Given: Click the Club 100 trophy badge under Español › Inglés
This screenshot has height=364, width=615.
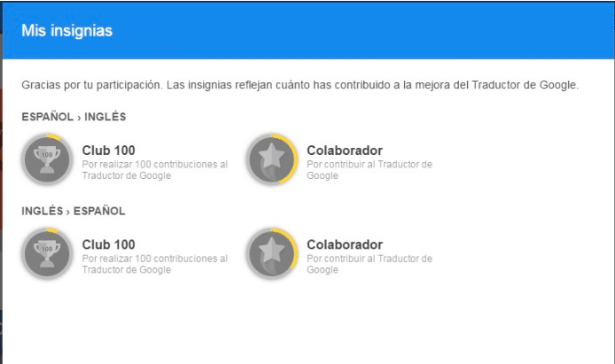Looking at the screenshot, I should [x=47, y=159].
